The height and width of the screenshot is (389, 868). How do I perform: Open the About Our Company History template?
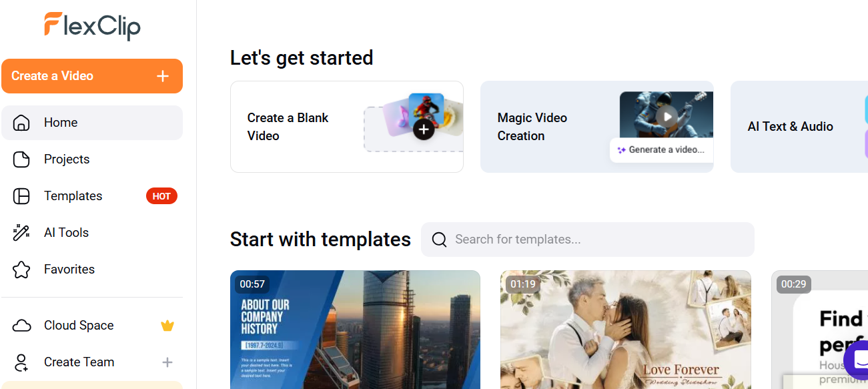355,330
